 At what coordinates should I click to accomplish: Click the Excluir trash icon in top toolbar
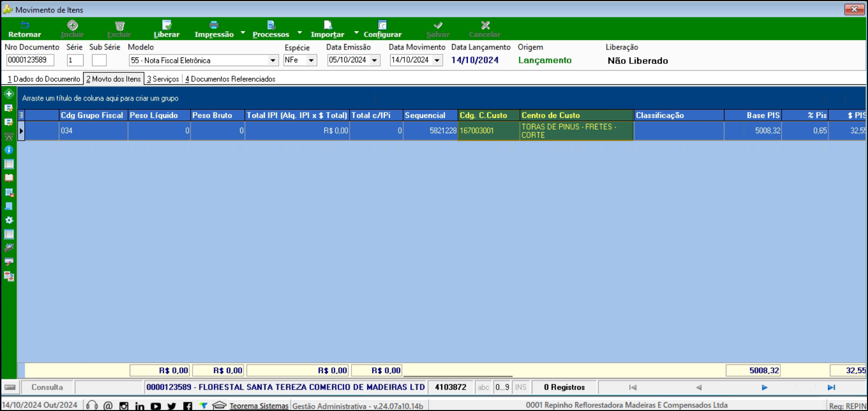click(x=119, y=25)
